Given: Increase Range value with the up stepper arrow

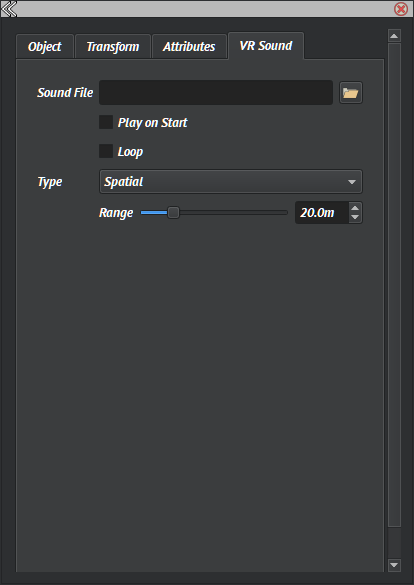Looking at the screenshot, I should pos(355,208).
